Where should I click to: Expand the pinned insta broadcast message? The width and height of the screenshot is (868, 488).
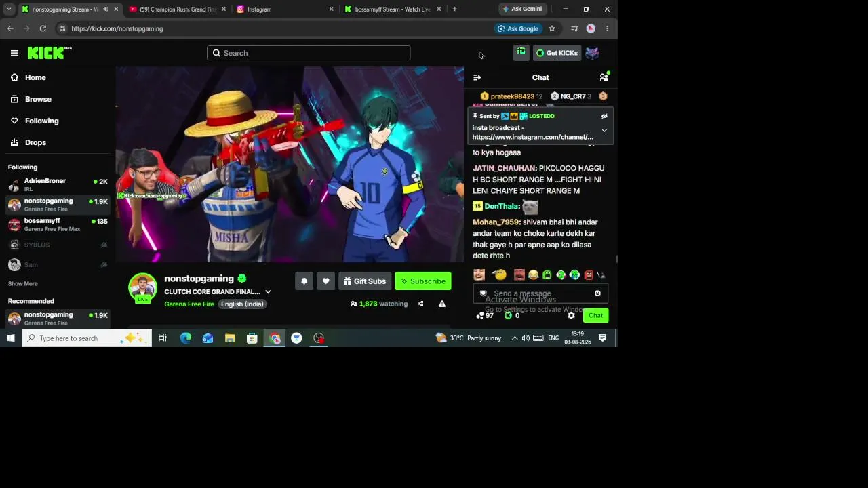[604, 131]
